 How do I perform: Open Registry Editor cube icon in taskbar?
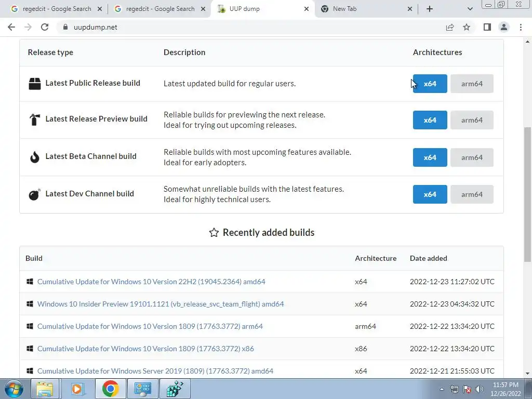pos(175,389)
